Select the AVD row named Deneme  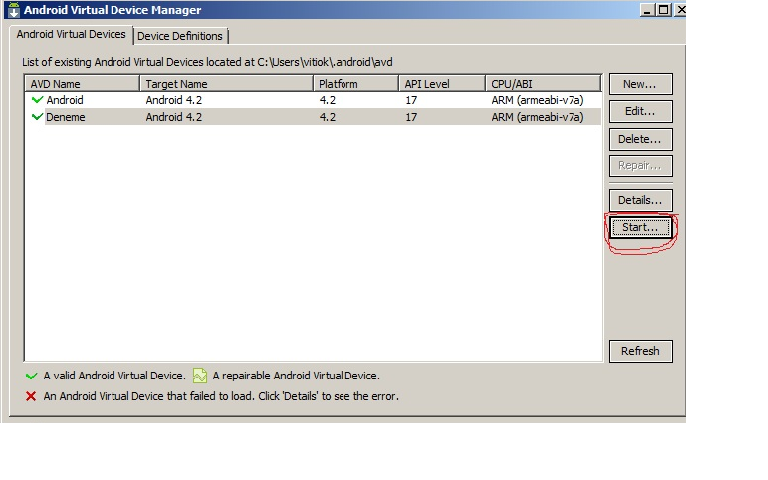313,117
